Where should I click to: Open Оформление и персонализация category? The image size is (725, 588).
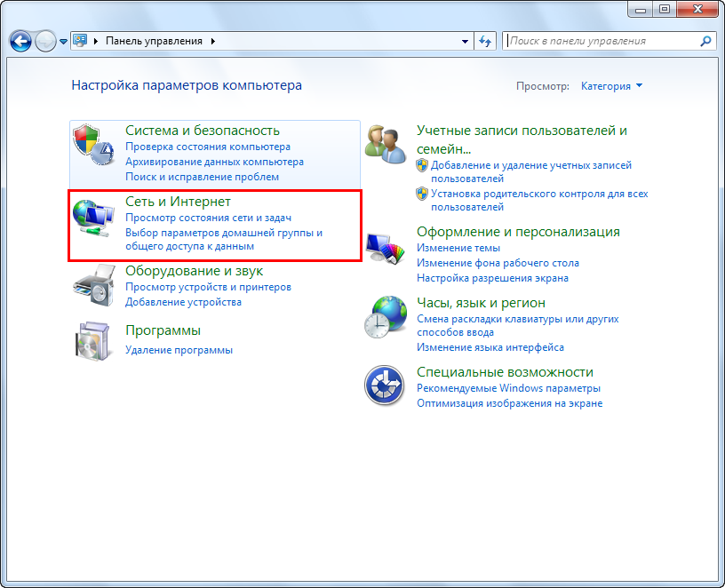(518, 232)
